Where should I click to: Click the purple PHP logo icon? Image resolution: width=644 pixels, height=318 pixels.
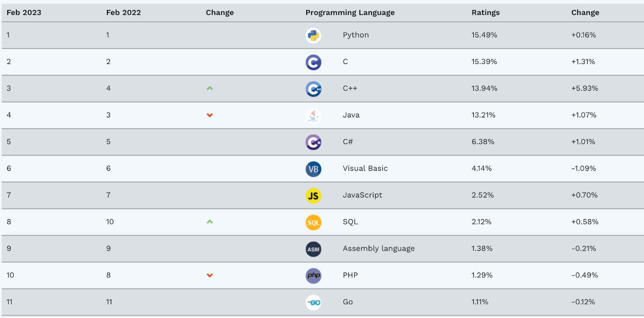point(313,276)
